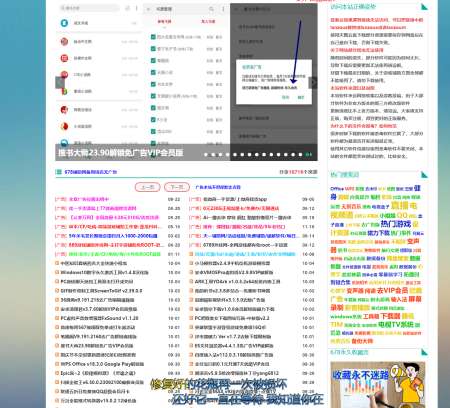Click the icon beside the Epic post

57,373
